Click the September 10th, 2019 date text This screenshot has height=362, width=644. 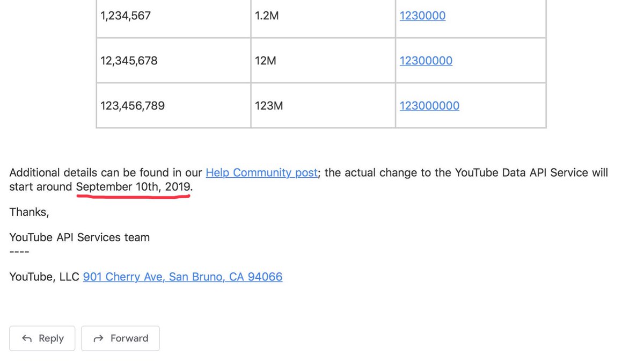133,187
